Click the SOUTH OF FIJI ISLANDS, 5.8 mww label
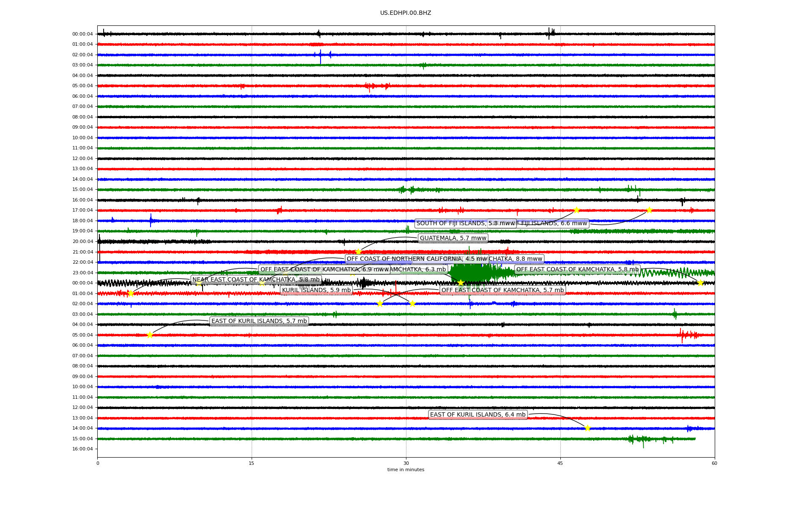The image size is (812, 508). click(x=466, y=224)
